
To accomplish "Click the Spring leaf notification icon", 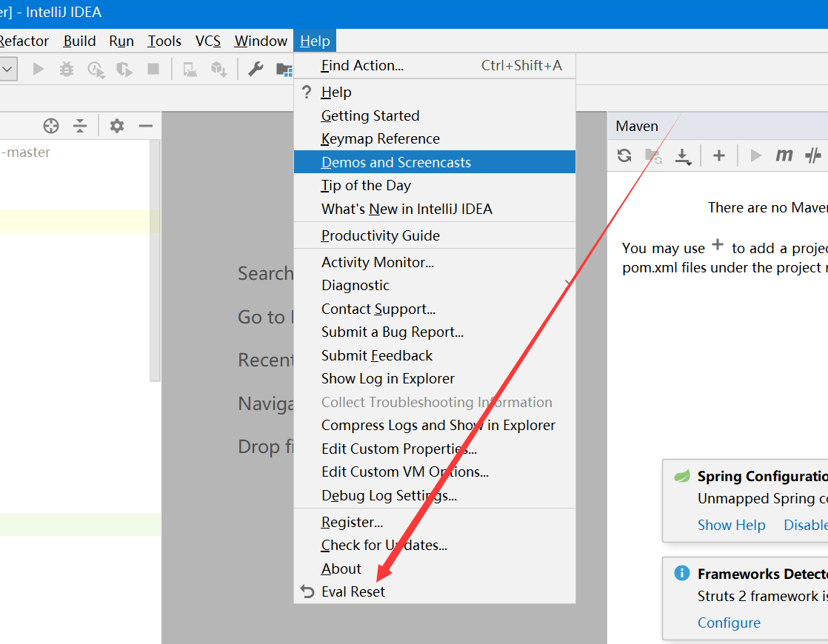I will (681, 476).
